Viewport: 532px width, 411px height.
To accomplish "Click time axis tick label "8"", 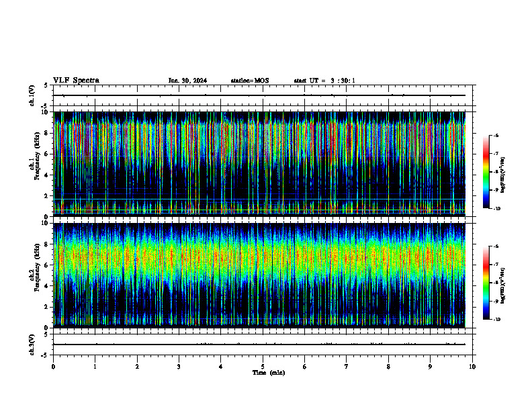I will [x=388, y=367].
